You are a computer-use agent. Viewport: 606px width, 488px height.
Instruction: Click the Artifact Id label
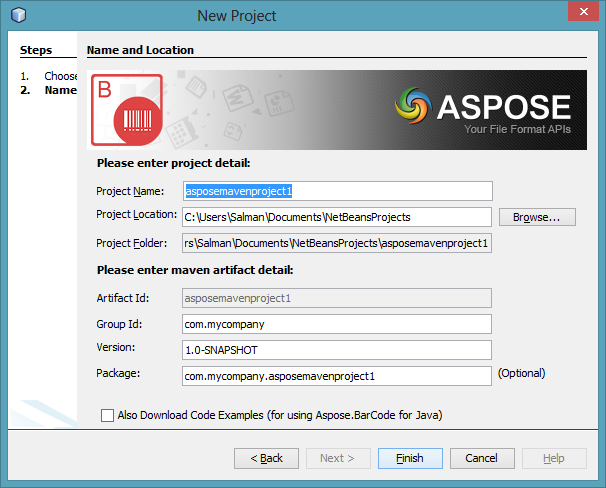click(123, 298)
